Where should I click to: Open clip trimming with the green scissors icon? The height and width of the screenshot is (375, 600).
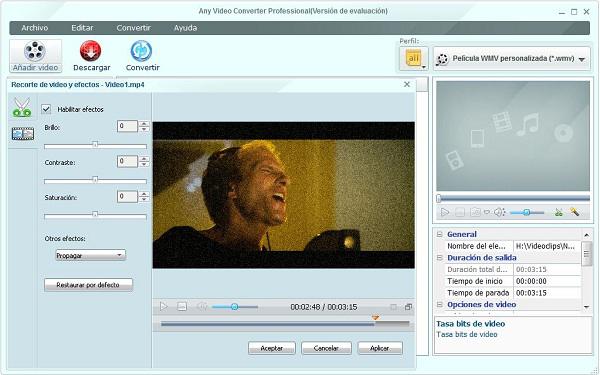coord(559,212)
